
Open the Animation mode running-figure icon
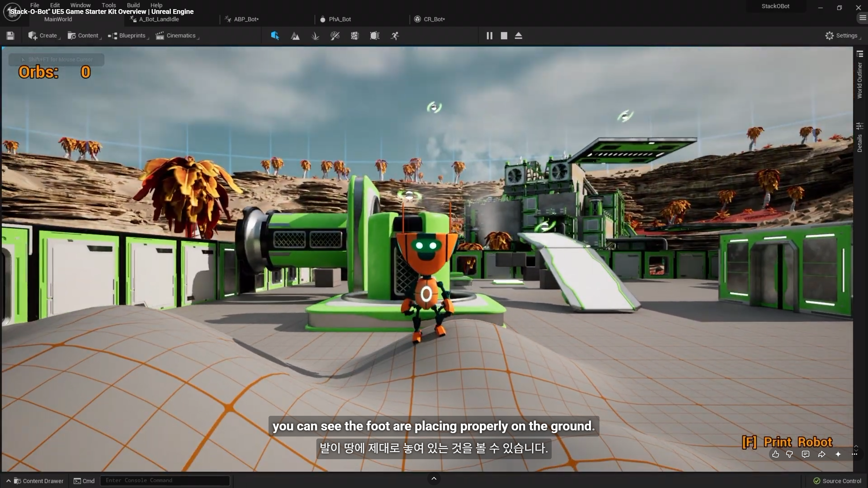click(x=395, y=36)
